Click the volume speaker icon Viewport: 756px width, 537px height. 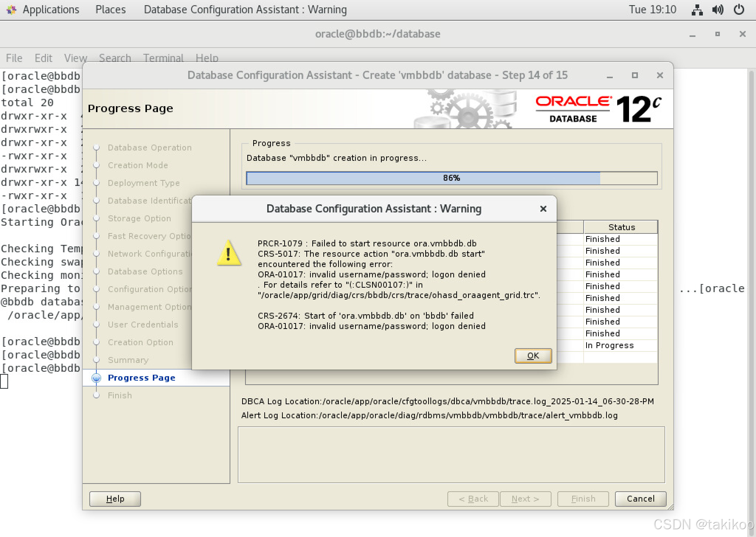(718, 10)
